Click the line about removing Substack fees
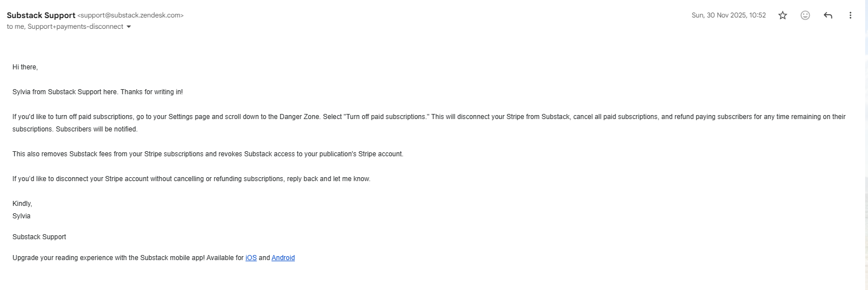 (208, 154)
